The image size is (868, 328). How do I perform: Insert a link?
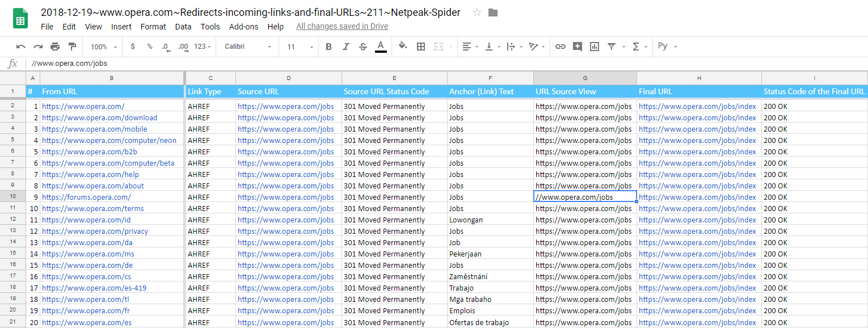click(x=561, y=47)
